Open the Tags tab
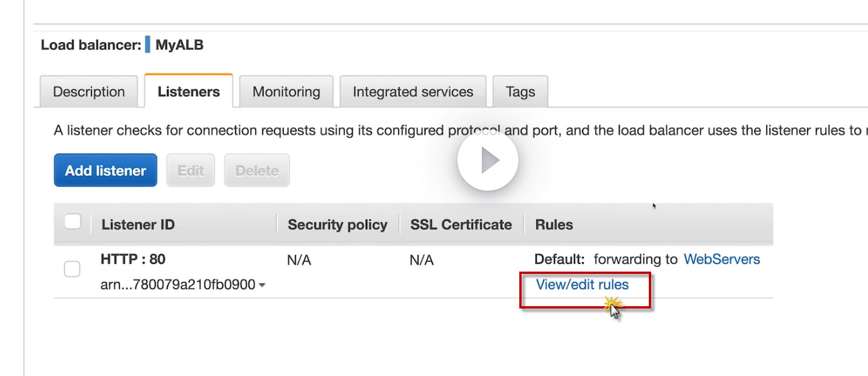This screenshot has height=376, width=868. pyautogui.click(x=520, y=92)
